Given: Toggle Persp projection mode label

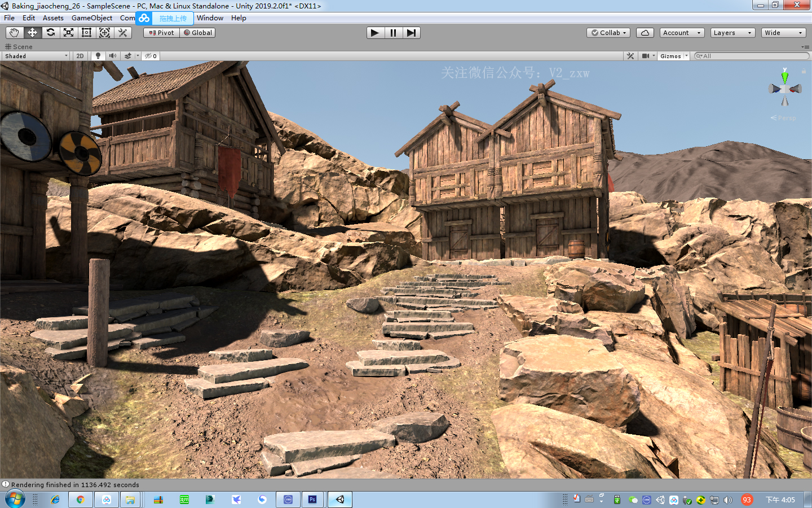Looking at the screenshot, I should pyautogui.click(x=783, y=118).
